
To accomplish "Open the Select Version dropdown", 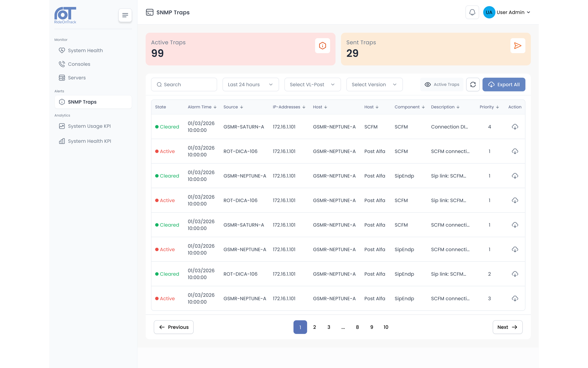I will coord(374,84).
